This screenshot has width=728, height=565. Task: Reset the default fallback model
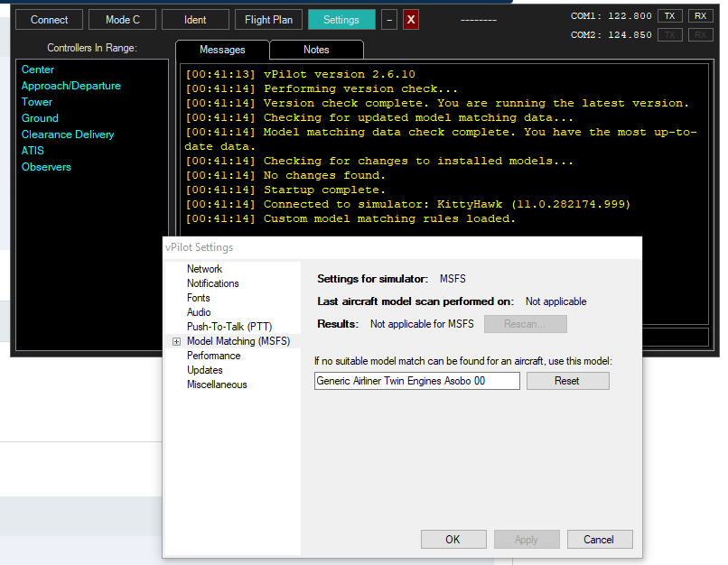click(x=567, y=381)
